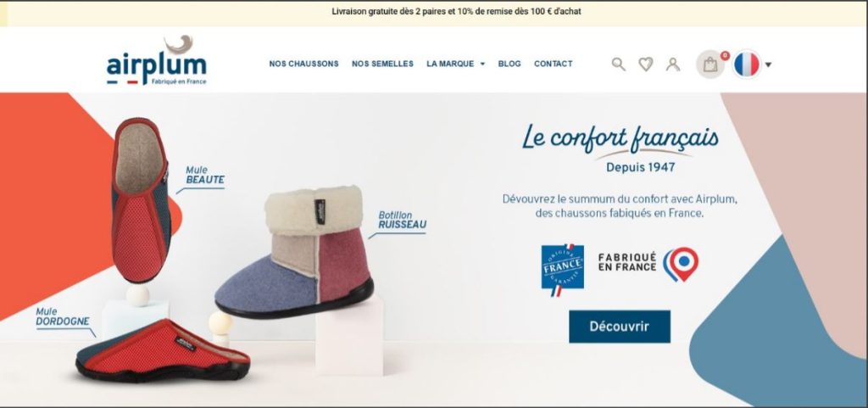Expand the language selector arrow
The image size is (868, 408).
coord(768,64)
